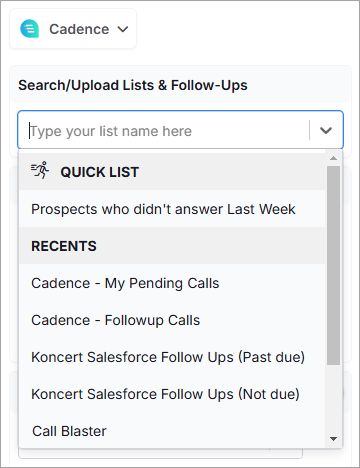Click the scrollbar down arrow

click(333, 439)
